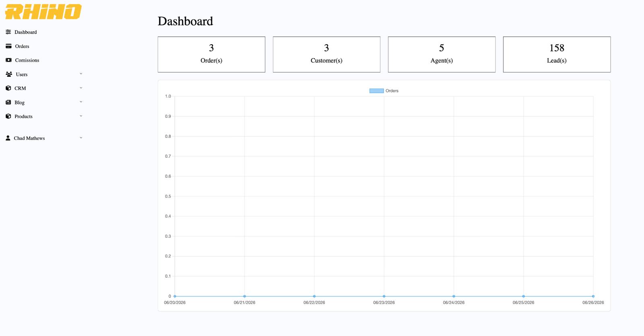Open the Dashboard menu item
This screenshot has width=644, height=336.
tap(25, 32)
